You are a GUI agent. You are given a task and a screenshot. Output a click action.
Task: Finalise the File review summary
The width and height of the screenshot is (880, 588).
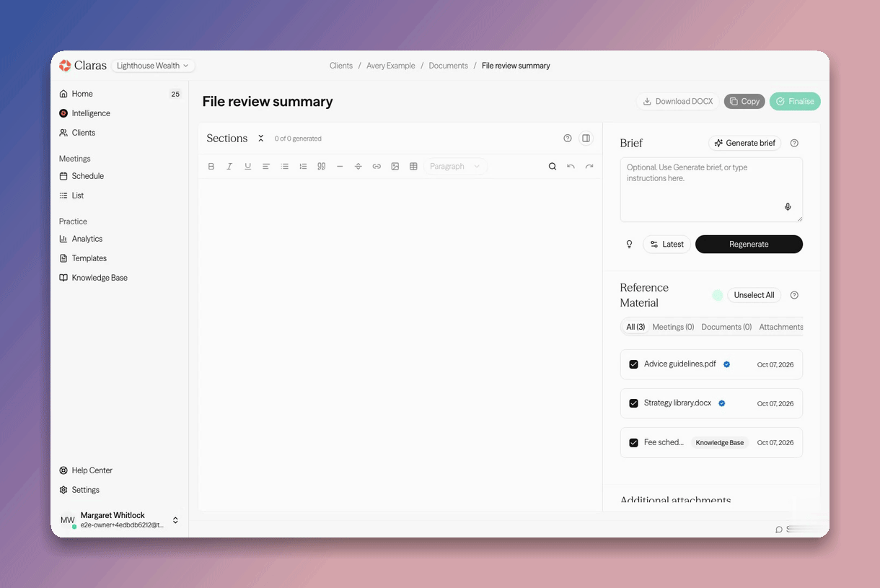(x=795, y=102)
